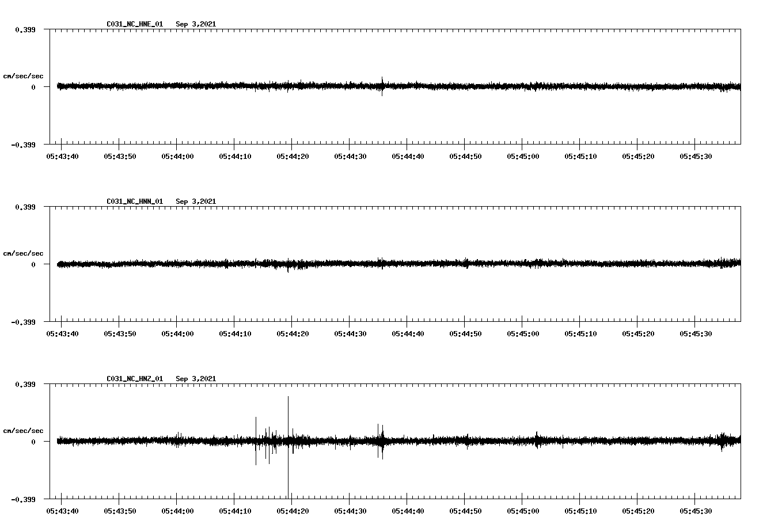The image size is (782, 532).
Task: Select the Sep 3,2021 date on HNE plot
Action: (196, 24)
